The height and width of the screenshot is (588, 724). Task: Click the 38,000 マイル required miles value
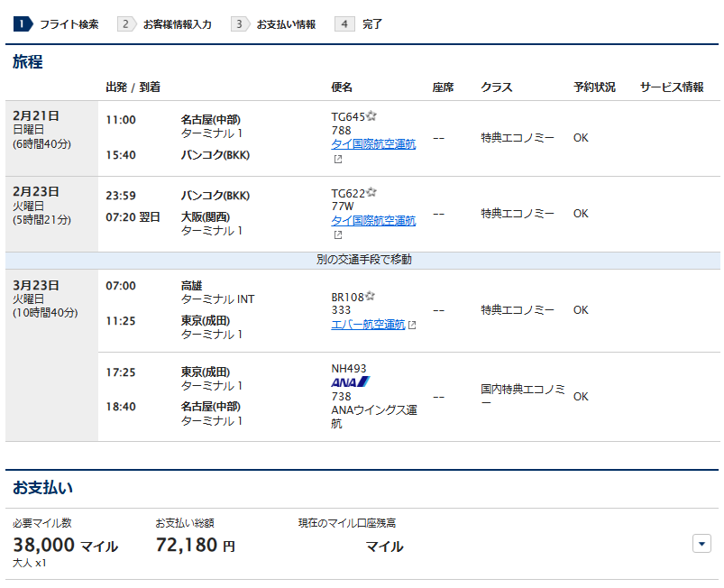pyautogui.click(x=65, y=545)
